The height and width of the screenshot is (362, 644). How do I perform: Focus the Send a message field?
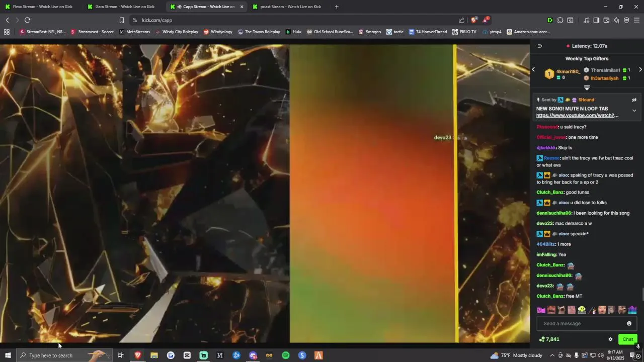tap(587, 323)
